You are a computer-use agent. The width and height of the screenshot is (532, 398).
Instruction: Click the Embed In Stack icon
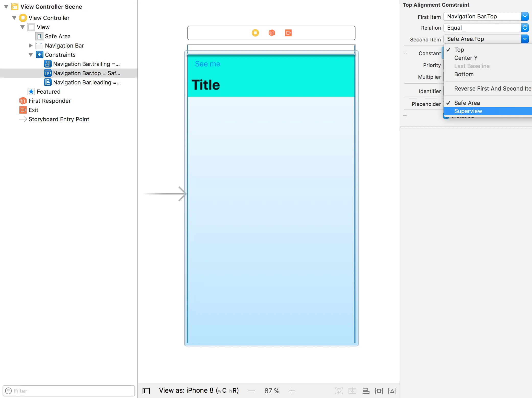pos(352,391)
